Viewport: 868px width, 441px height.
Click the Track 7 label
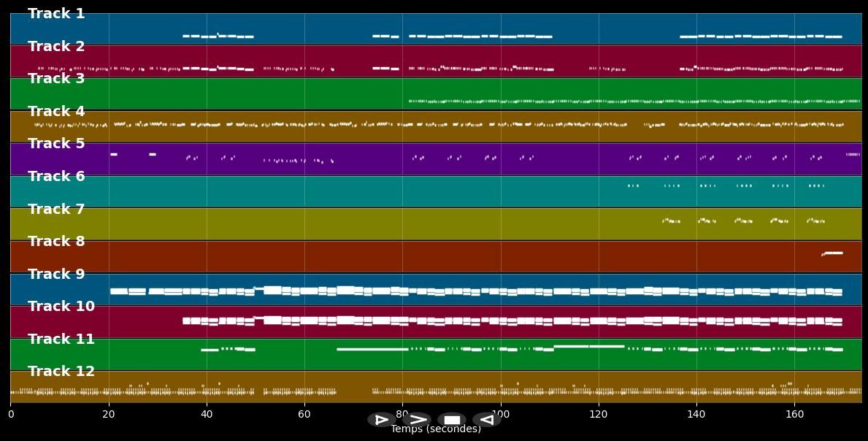[56, 210]
